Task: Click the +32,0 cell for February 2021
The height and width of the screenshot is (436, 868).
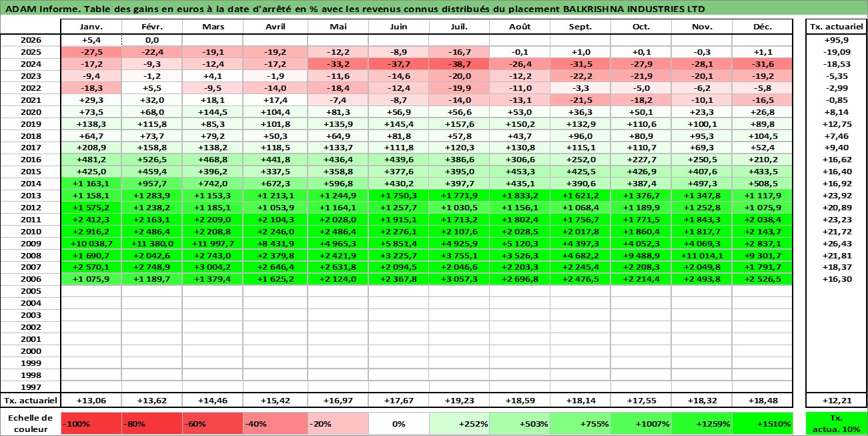Action: (x=151, y=100)
